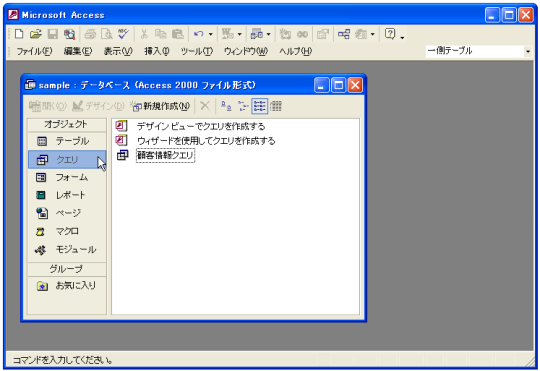Open the Properties icon in toolbar
The width and height of the screenshot is (540, 371).
tap(323, 34)
